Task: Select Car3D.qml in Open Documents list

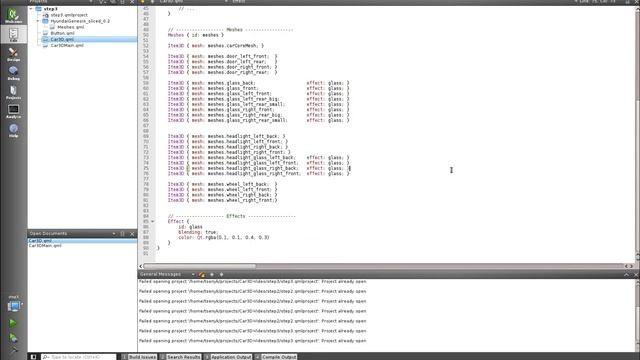Action: tap(82, 241)
